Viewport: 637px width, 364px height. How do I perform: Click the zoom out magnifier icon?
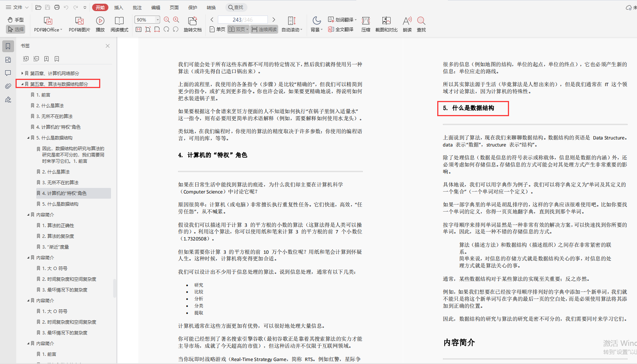[167, 20]
